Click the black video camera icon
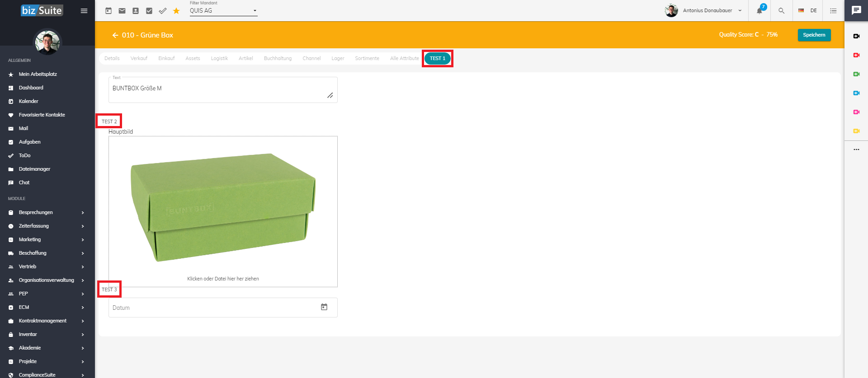 click(x=856, y=36)
